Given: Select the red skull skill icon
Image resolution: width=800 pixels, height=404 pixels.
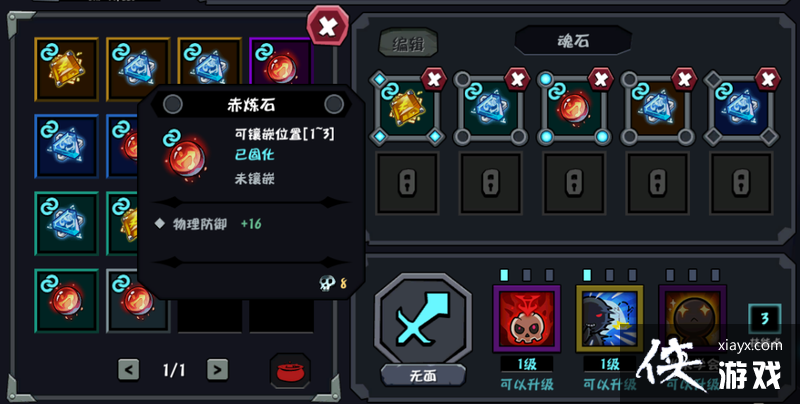Looking at the screenshot, I should coord(527,319).
